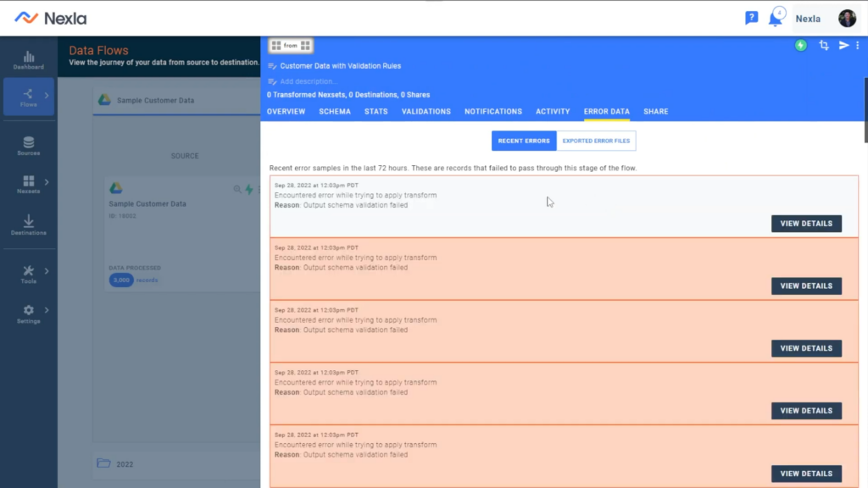Select the Exported Error Files toggle
This screenshot has height=488, width=868.
click(x=596, y=141)
